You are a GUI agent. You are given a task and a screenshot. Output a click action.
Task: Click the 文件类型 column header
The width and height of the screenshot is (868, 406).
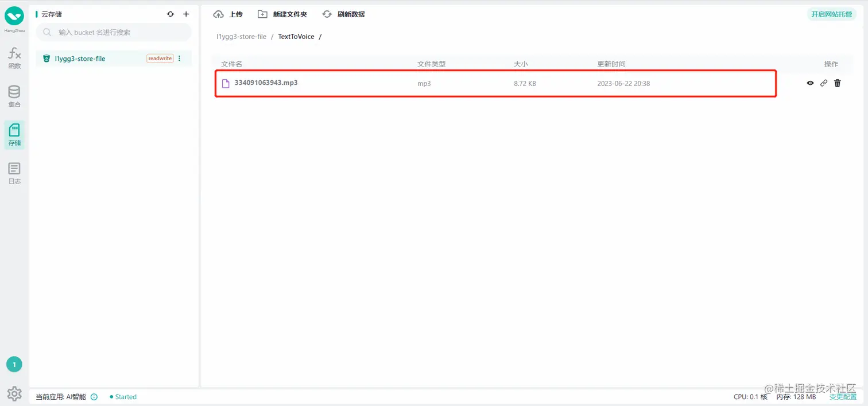pos(432,64)
